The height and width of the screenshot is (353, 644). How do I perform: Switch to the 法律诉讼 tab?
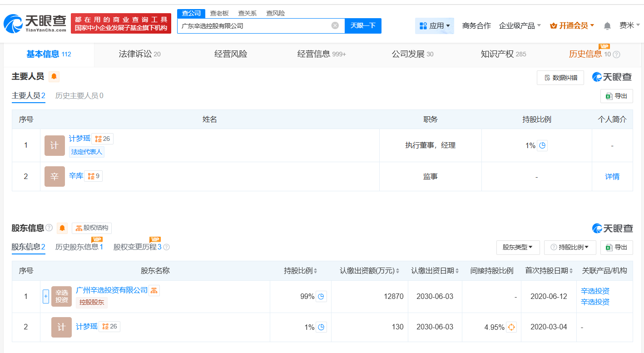139,54
